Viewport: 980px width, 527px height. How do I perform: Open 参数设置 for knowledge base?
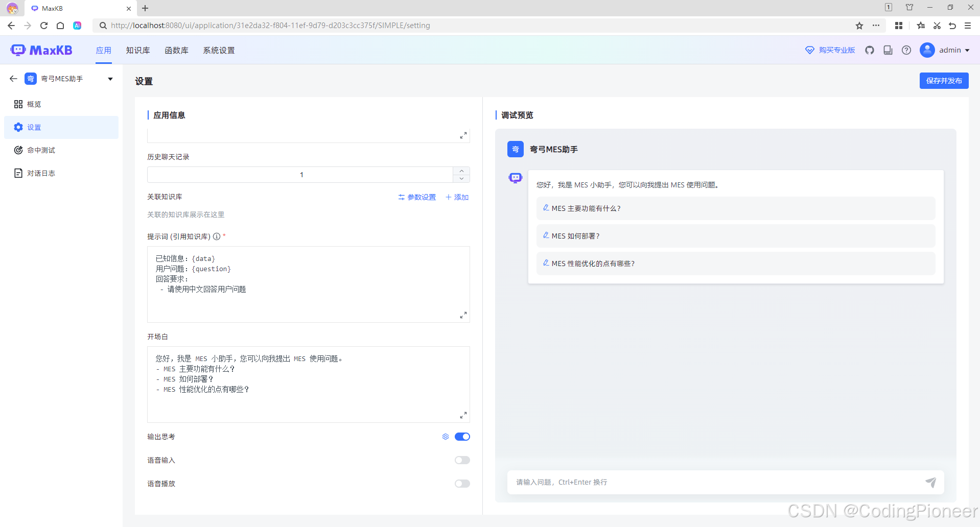point(417,197)
